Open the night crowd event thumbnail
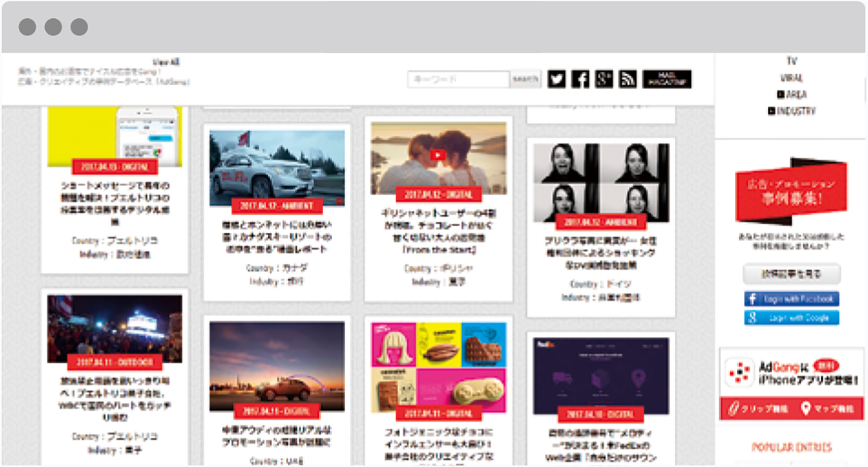This screenshot has width=868, height=467. pos(115,329)
